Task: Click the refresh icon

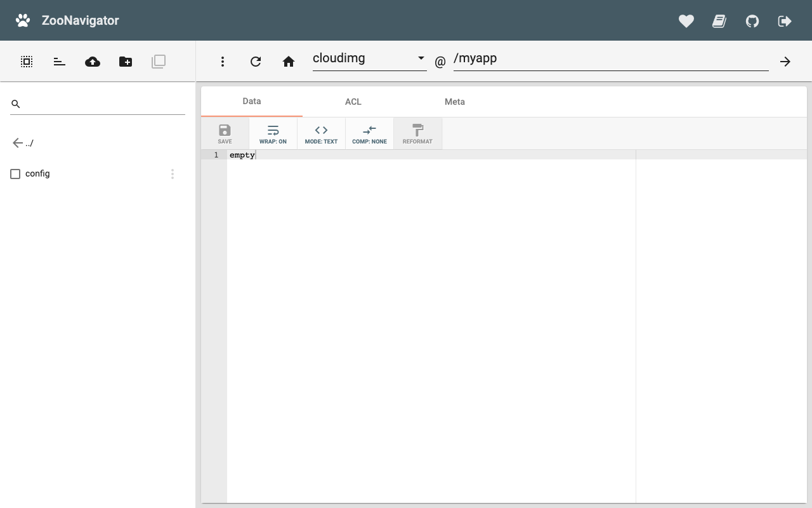Action: coord(256,62)
